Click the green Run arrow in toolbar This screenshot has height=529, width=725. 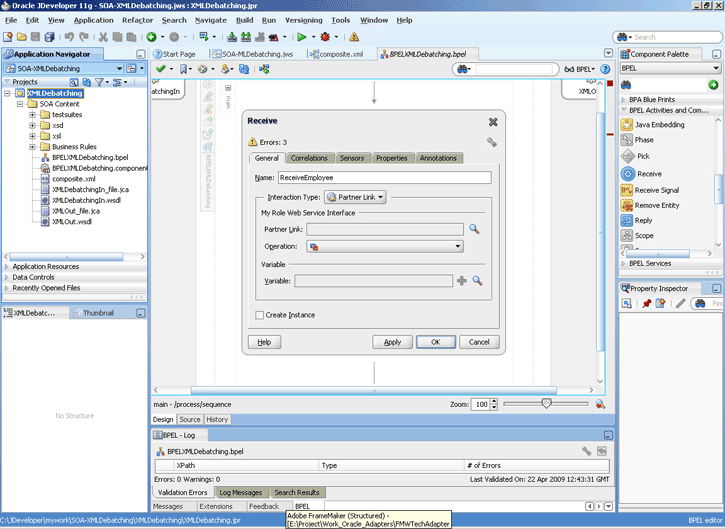301,37
